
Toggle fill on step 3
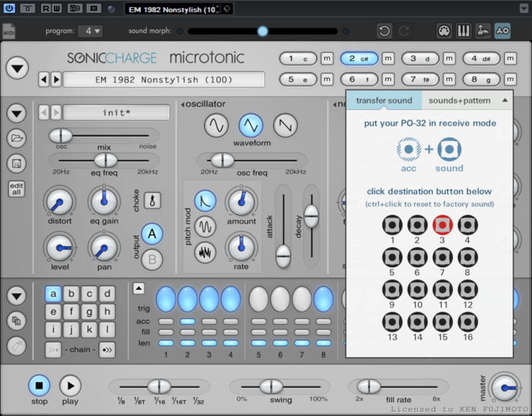pos(209,332)
